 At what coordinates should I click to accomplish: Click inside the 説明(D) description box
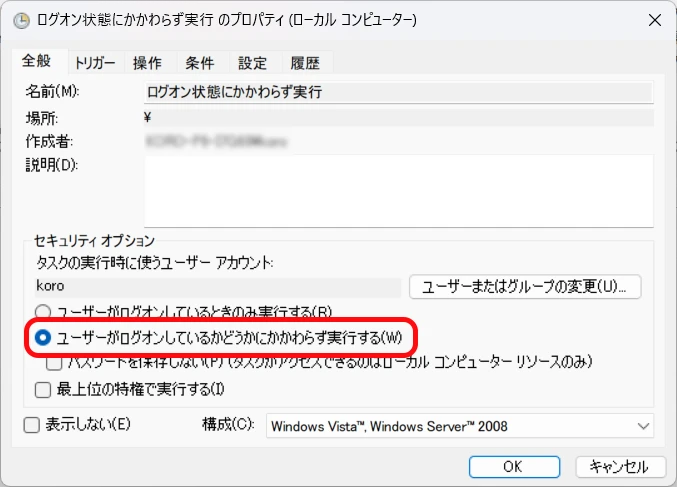click(398, 190)
